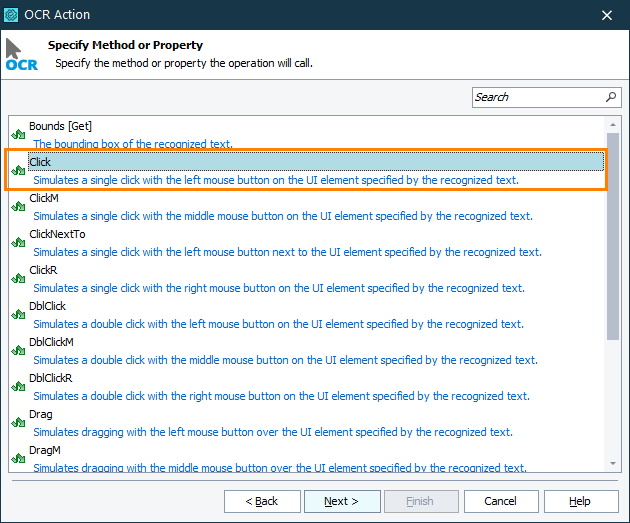
Task: Click the method icon beside Bounds [Get]
Action: (18, 134)
